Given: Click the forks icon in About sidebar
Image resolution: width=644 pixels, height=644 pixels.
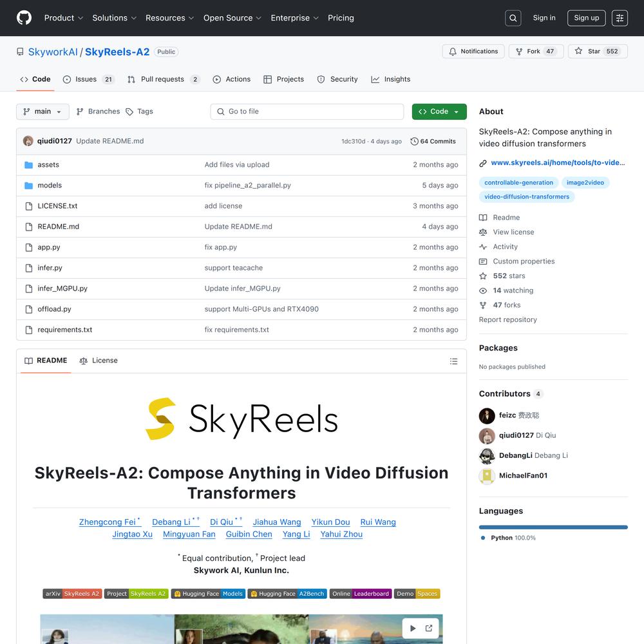Looking at the screenshot, I should click(x=483, y=305).
